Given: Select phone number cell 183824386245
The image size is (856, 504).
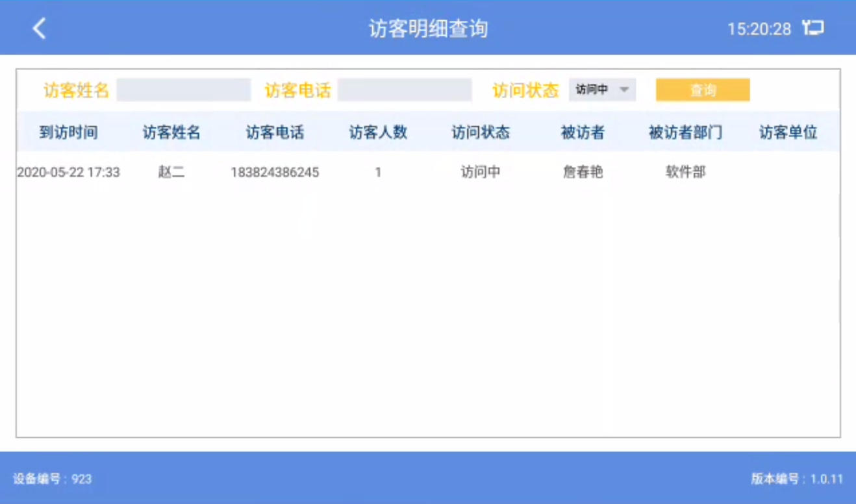Looking at the screenshot, I should tap(275, 173).
